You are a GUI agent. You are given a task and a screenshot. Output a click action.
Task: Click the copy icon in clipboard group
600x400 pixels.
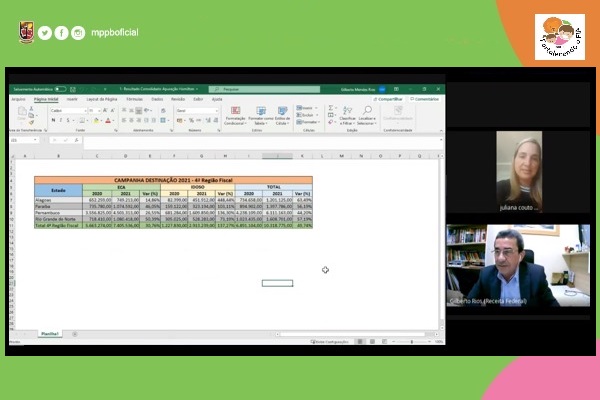pos(31,116)
